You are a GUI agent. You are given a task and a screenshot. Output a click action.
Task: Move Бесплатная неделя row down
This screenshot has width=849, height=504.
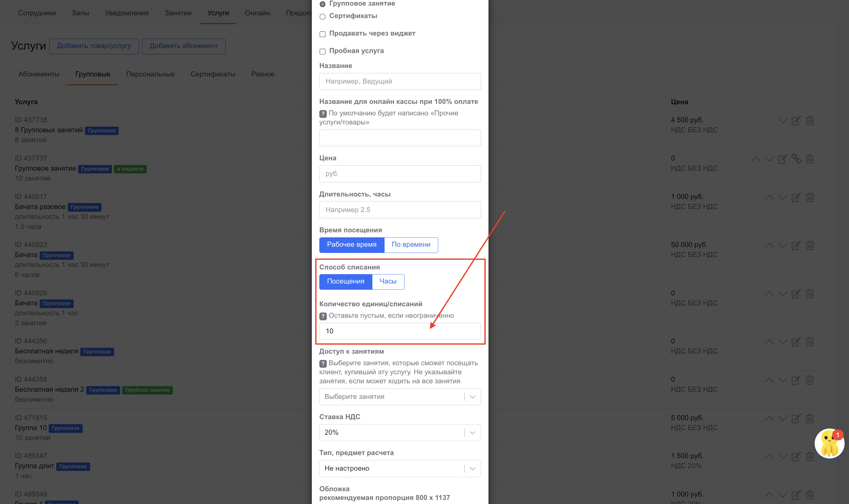point(783,342)
